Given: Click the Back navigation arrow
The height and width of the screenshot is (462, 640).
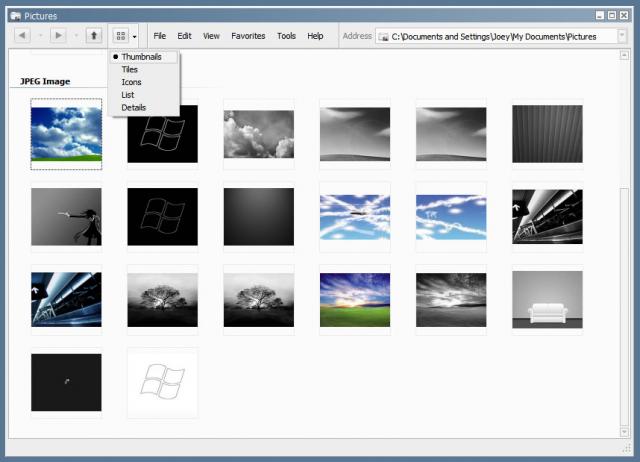Looking at the screenshot, I should coord(22,36).
